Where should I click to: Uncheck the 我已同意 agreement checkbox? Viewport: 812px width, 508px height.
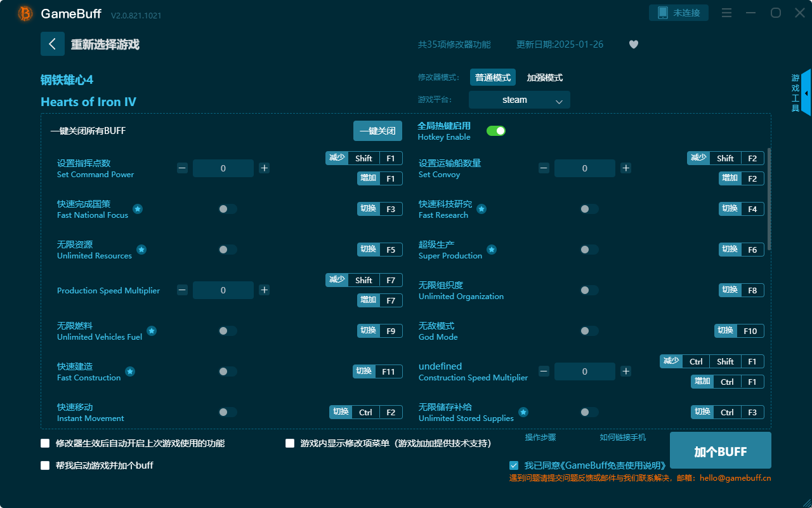coord(514,465)
